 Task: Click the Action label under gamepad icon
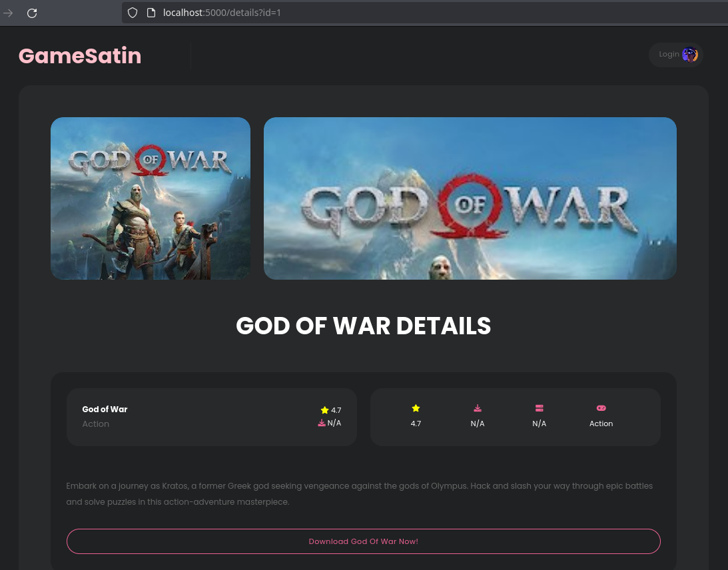(x=601, y=424)
